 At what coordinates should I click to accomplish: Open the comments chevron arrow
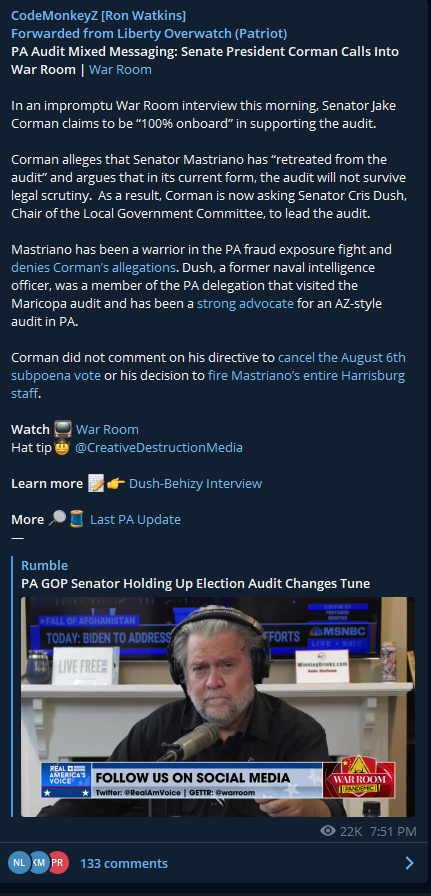pos(409,863)
